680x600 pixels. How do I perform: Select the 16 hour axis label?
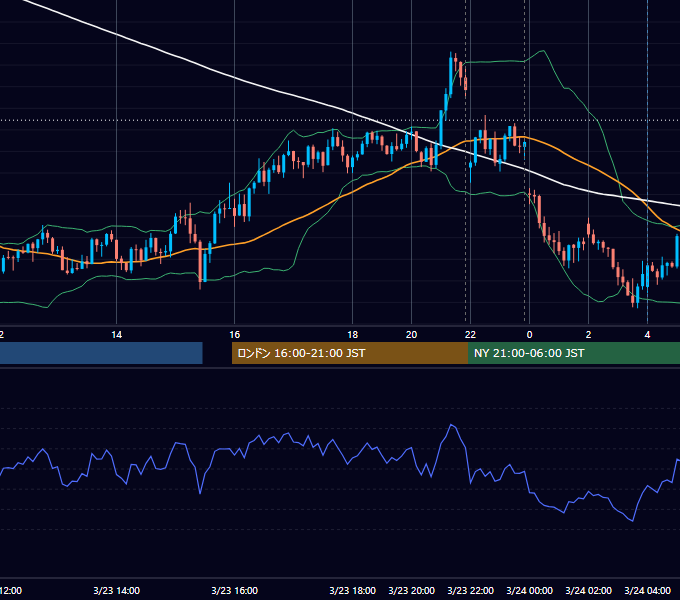pyautogui.click(x=235, y=335)
